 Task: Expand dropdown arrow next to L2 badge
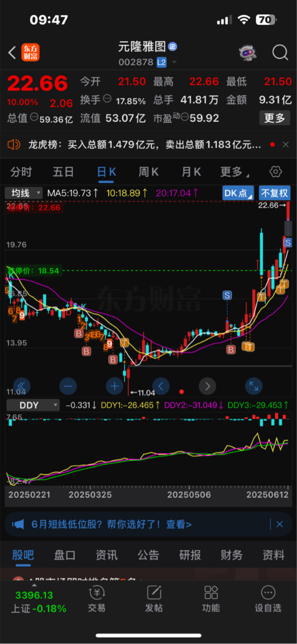174,62
